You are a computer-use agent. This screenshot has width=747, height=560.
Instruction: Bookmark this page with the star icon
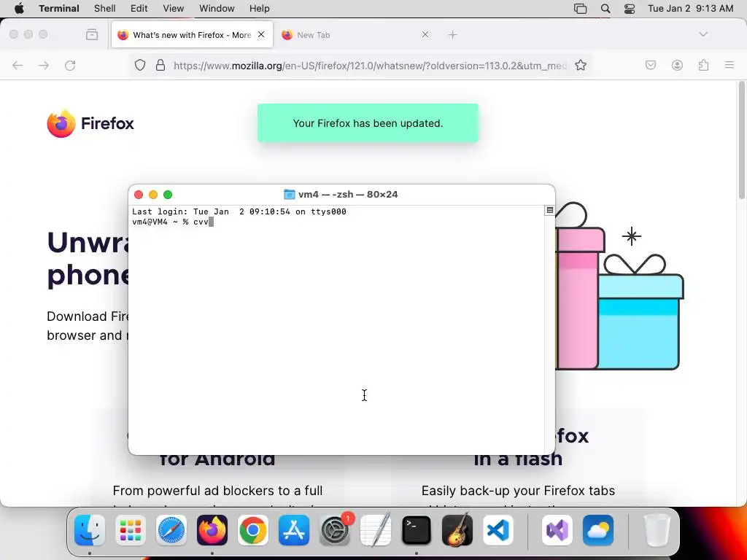coord(580,65)
